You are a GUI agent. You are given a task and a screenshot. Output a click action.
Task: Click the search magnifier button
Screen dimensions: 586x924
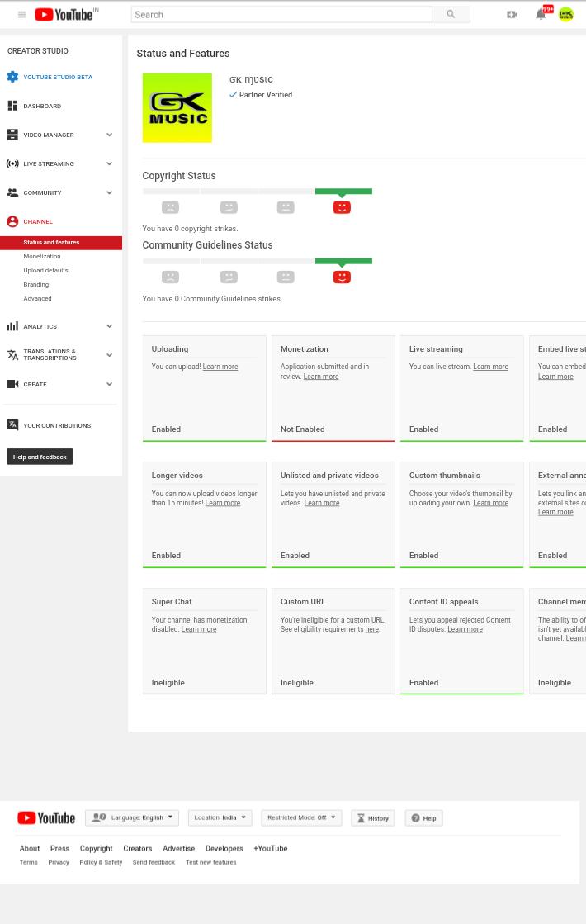click(451, 15)
